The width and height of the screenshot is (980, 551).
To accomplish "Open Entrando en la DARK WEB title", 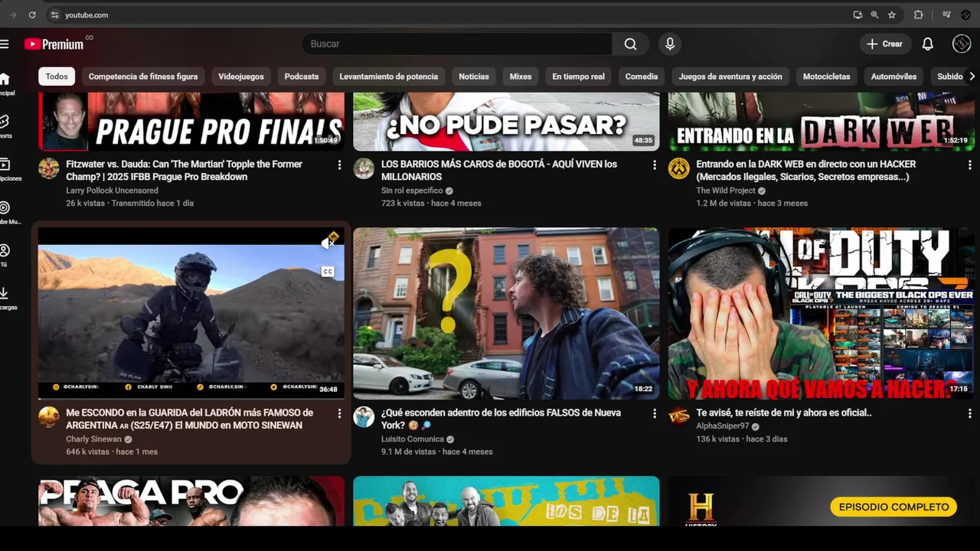I will [x=805, y=171].
